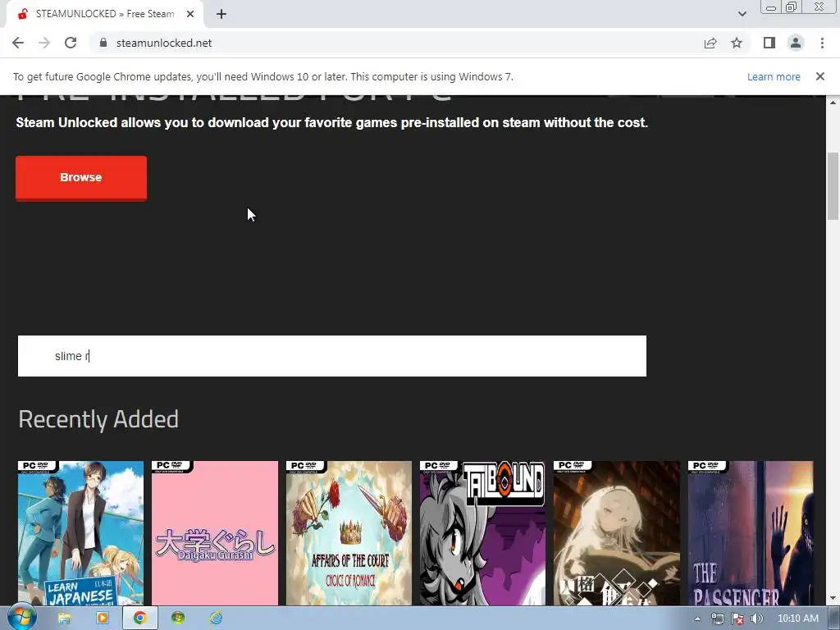Viewport: 840px width, 630px height.
Task: Close the STEAMUNLOCKED tab
Action: click(x=190, y=14)
